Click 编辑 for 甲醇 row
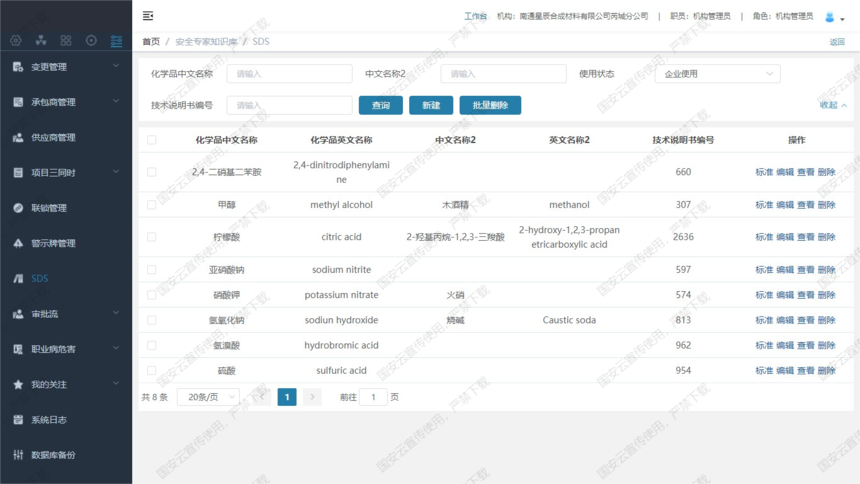 tap(785, 205)
